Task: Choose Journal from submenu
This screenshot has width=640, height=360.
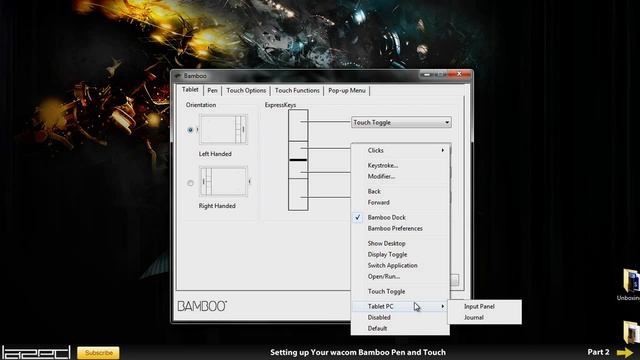Action: coord(484,317)
